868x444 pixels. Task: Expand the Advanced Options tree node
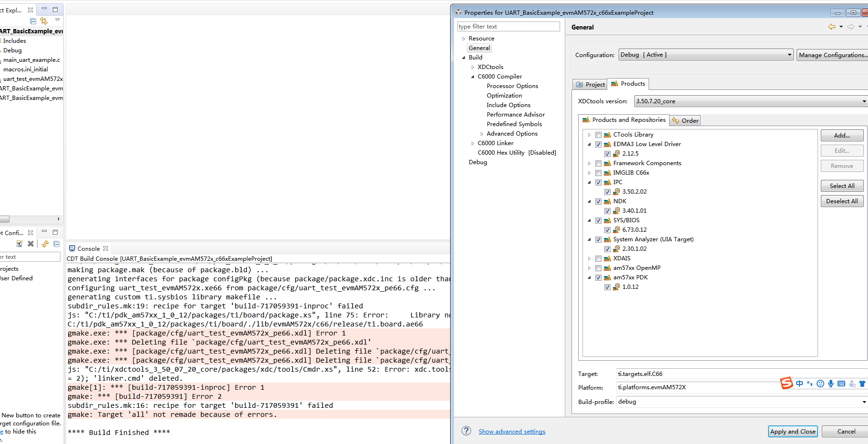click(x=482, y=134)
